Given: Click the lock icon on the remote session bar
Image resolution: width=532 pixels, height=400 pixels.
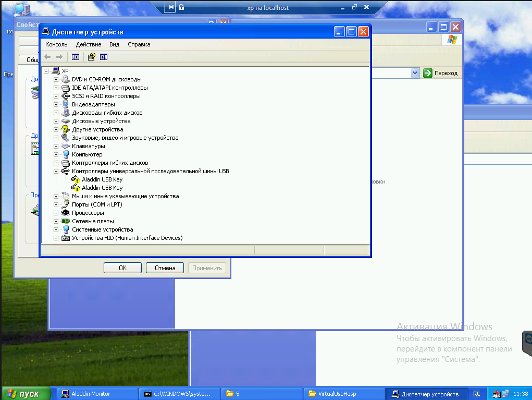Looking at the screenshot, I should tap(181, 7).
